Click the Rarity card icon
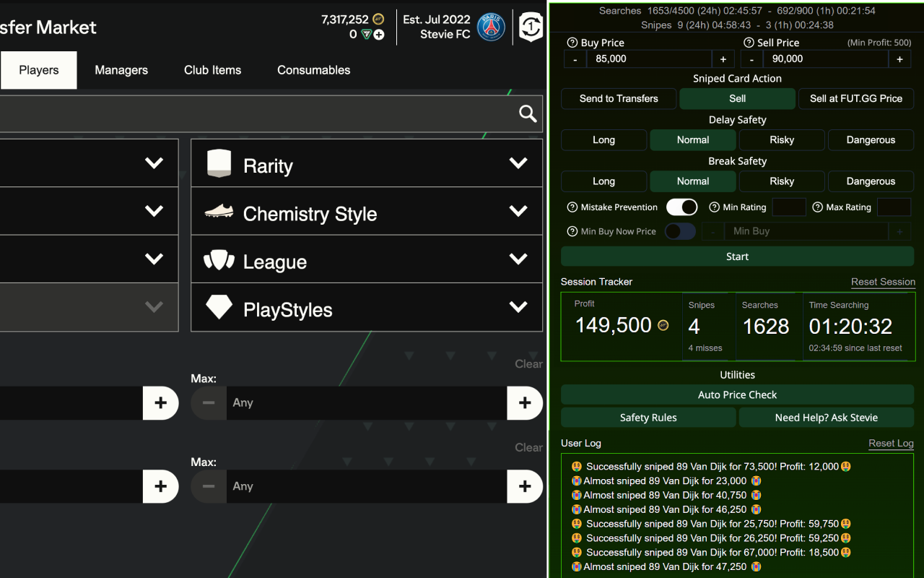 click(x=219, y=163)
